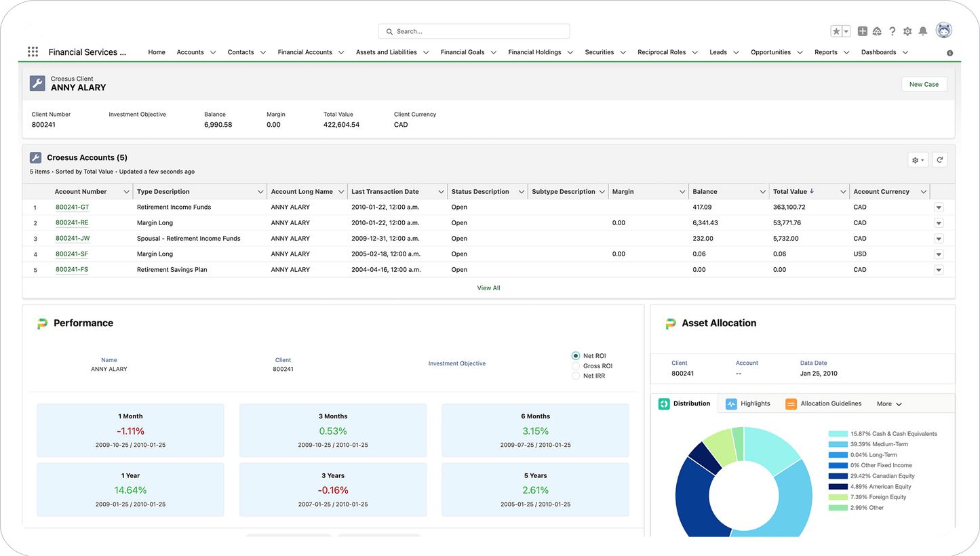Open account 800241-RE link
The image size is (980, 556).
tap(72, 223)
